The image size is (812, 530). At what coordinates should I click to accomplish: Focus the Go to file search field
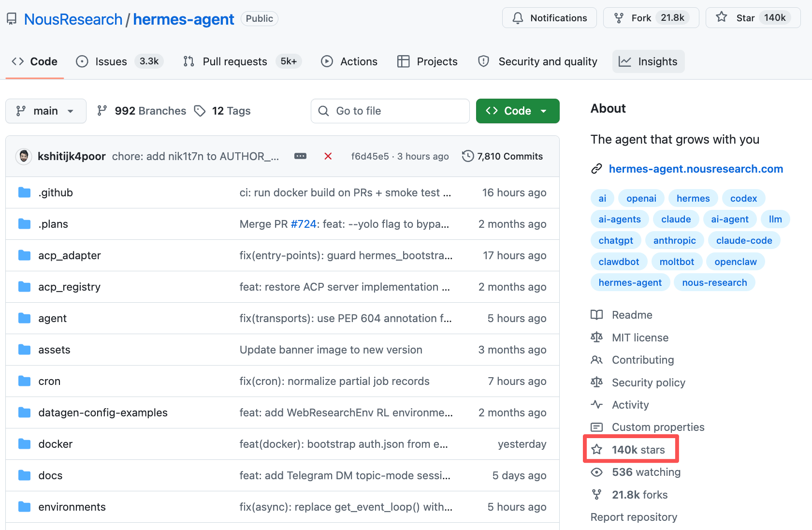click(390, 111)
